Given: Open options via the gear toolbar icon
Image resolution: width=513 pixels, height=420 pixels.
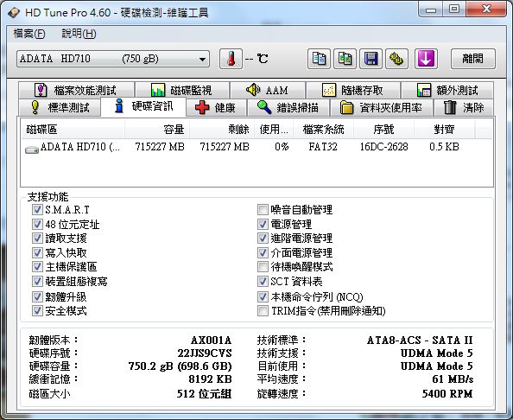Looking at the screenshot, I should [x=396, y=59].
